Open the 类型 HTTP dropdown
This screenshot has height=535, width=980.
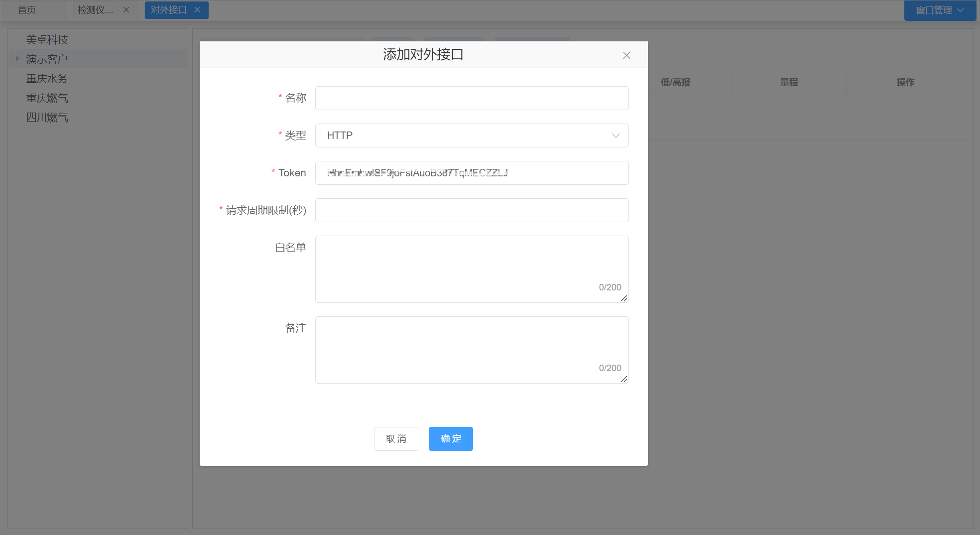(x=471, y=135)
